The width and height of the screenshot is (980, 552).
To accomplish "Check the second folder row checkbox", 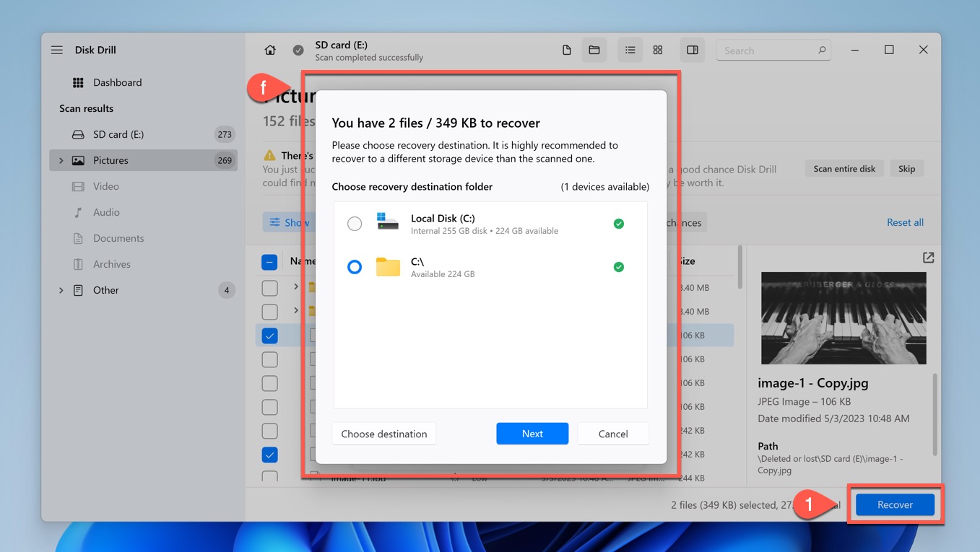I will pyautogui.click(x=269, y=312).
